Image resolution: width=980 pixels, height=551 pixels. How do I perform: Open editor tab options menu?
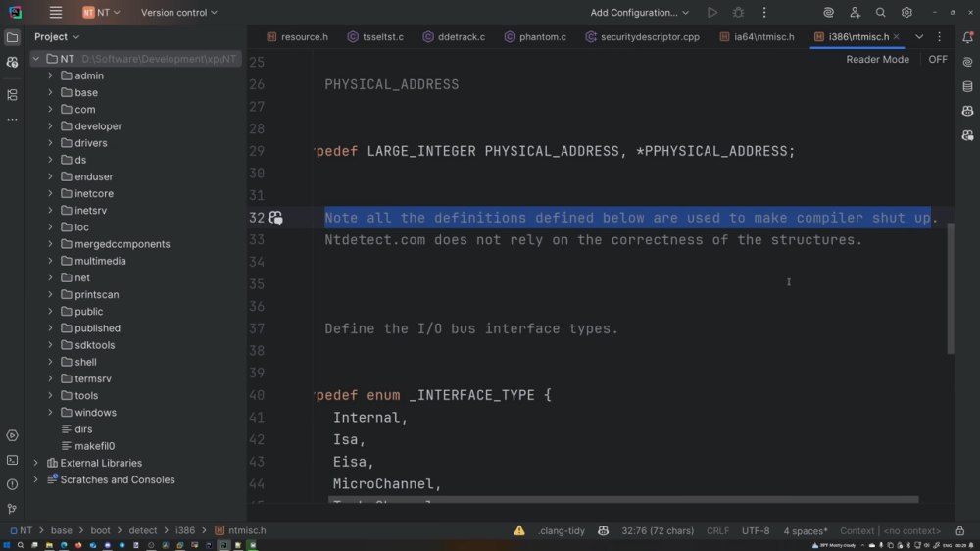(x=939, y=37)
